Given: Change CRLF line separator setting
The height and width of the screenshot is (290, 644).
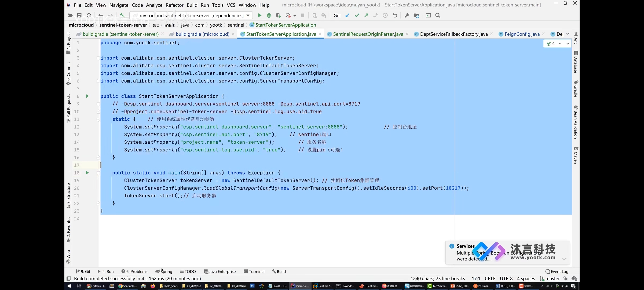Looking at the screenshot, I should [x=490, y=279].
